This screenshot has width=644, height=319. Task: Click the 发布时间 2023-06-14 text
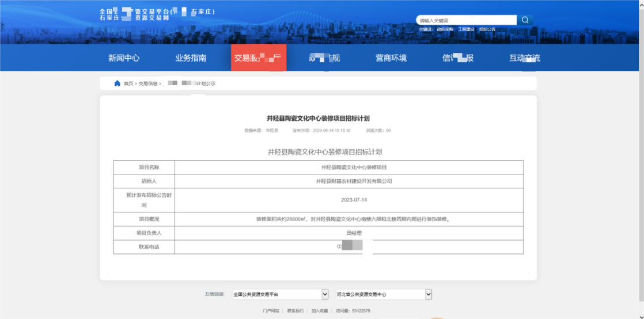point(321,131)
